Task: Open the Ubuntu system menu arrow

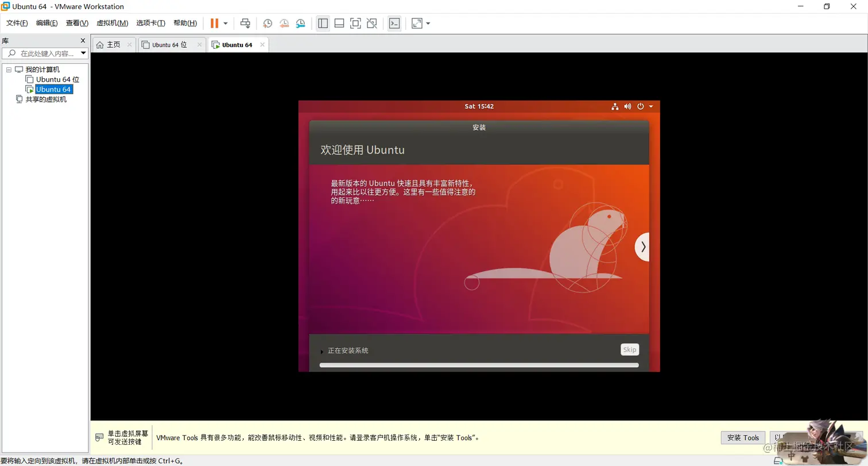Action: (x=651, y=107)
